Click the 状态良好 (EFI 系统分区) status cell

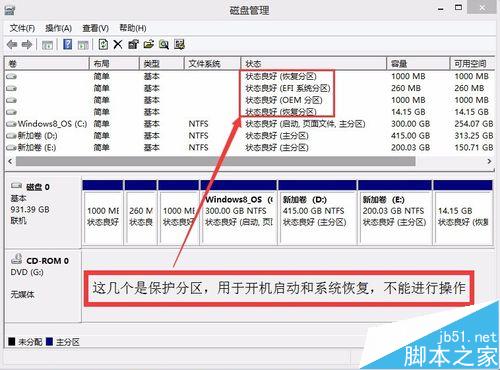pos(288,88)
